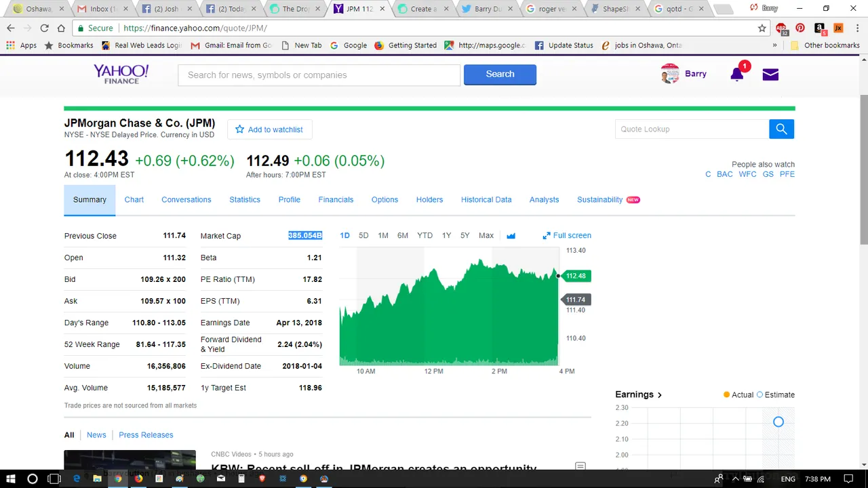
Task: Click the comment icon next to the news headline
Action: pos(580,467)
